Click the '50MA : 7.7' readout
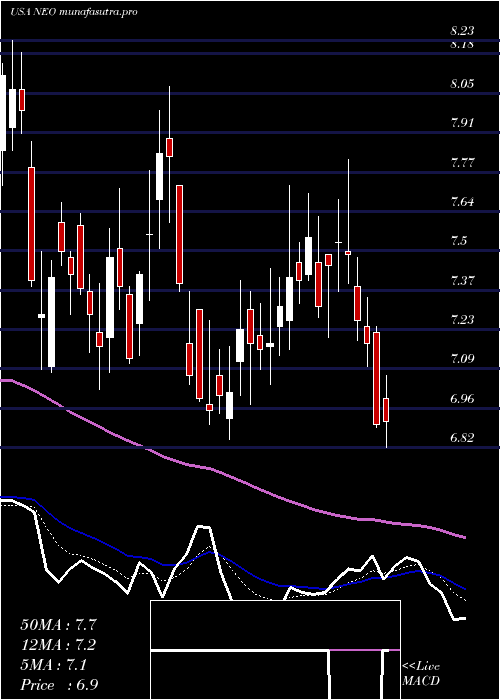 click(58, 624)
